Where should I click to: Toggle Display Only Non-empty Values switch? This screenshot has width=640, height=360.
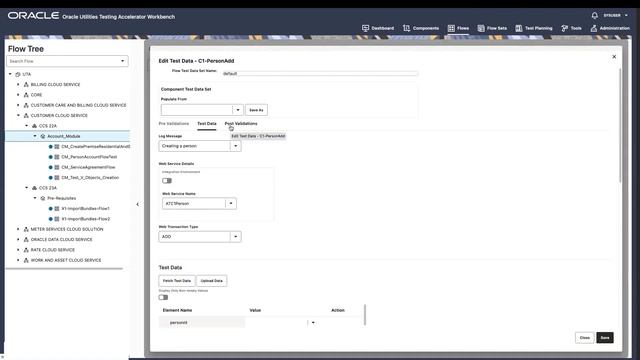click(x=163, y=297)
